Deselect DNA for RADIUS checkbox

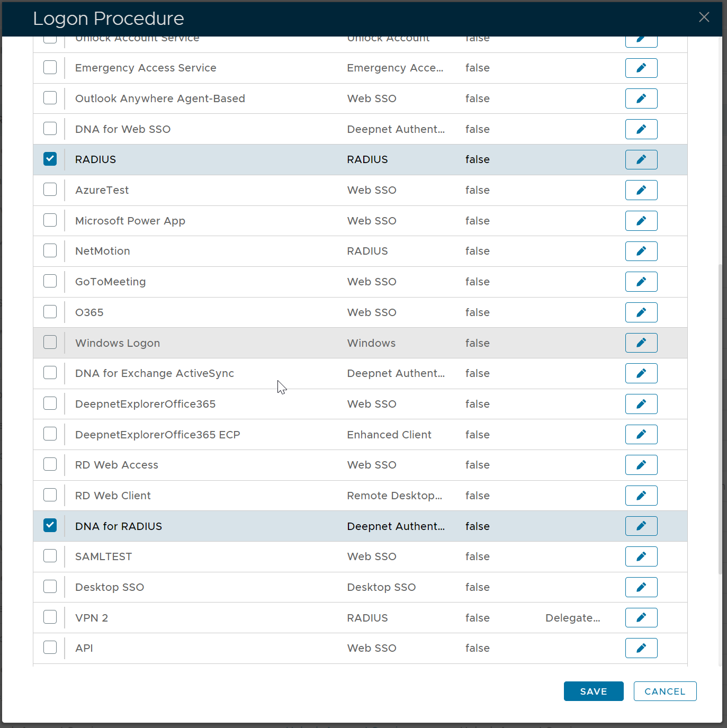[x=50, y=525]
